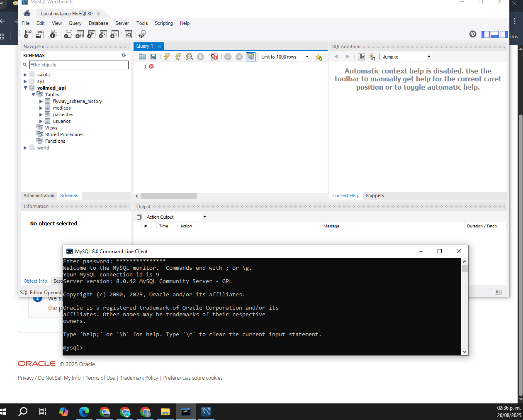Click the Filter objects search field
The width and height of the screenshot is (523, 420).
[79, 65]
